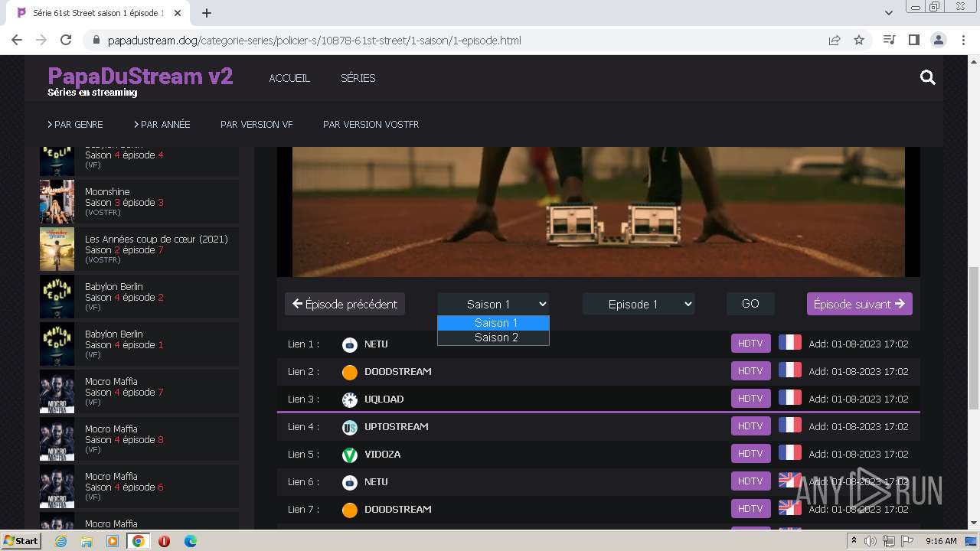Open Moonshine Saison 3 épisode 3 entry
Image resolution: width=980 pixels, height=551 pixels.
point(139,201)
